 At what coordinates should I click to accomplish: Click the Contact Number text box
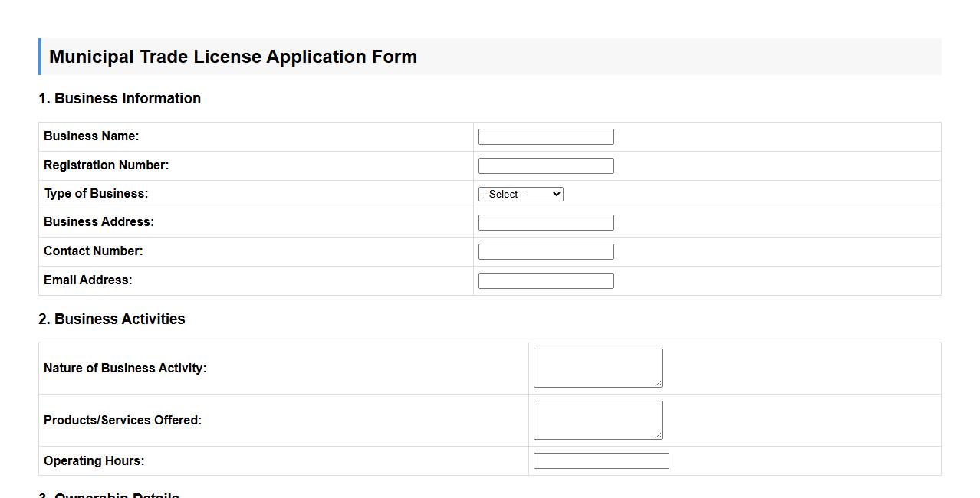[x=545, y=251]
